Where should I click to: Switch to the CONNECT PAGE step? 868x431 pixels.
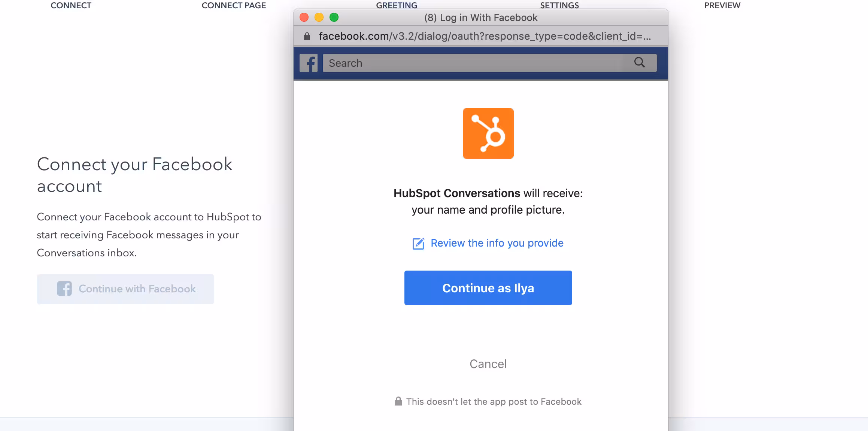(234, 5)
